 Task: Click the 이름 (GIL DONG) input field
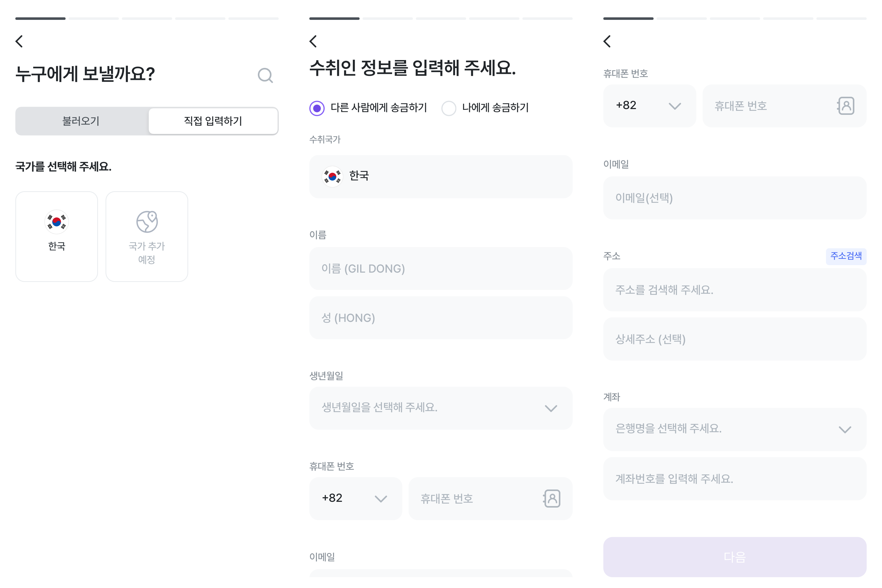pyautogui.click(x=441, y=268)
